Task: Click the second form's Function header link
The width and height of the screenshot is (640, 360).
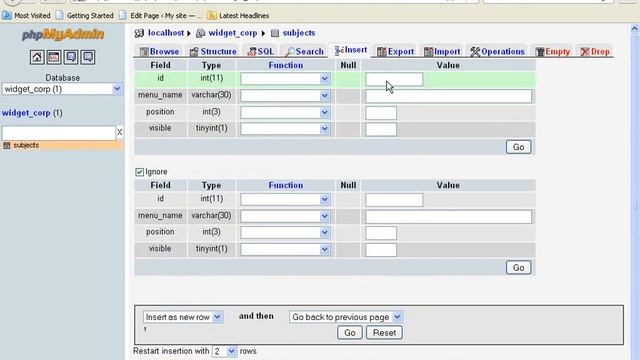Action: [285, 185]
